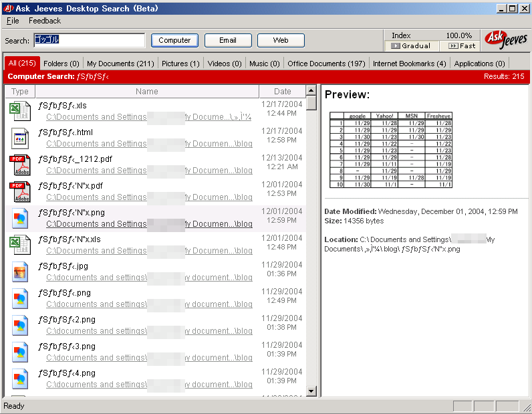The height and width of the screenshot is (414, 532).
Task: Click the image icon for ƒSƒbƒSƒ‹.png
Action: (x=20, y=299)
